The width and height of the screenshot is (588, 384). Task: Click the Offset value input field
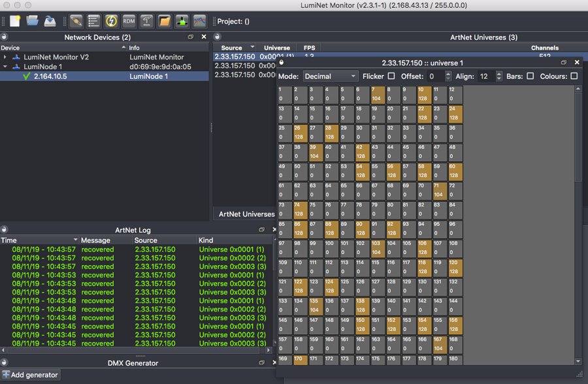pyautogui.click(x=433, y=76)
